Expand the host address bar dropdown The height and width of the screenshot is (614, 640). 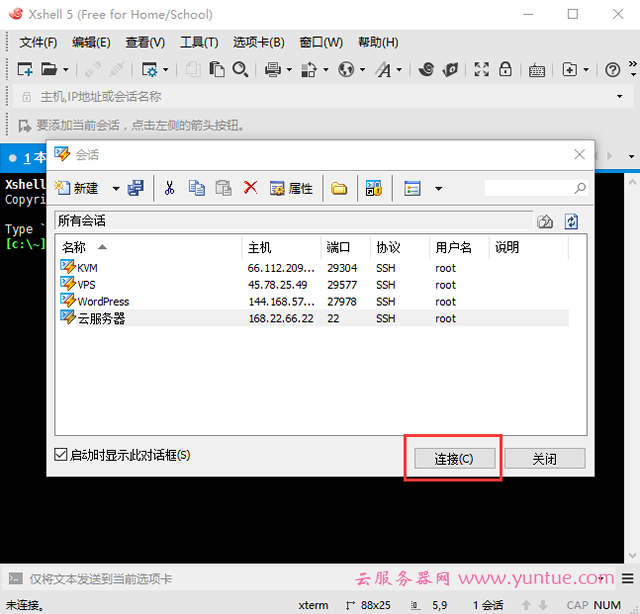point(619,97)
